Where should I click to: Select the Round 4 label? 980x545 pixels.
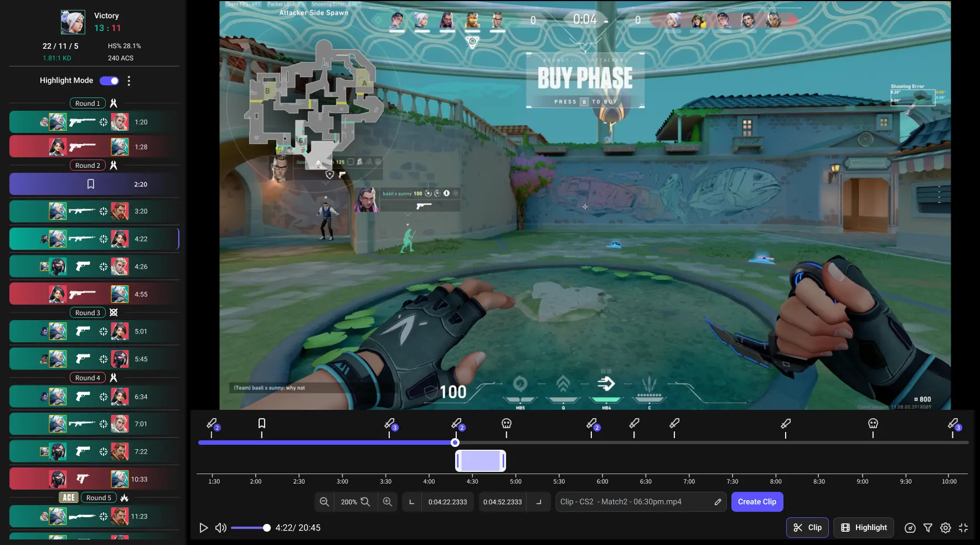[x=87, y=378]
